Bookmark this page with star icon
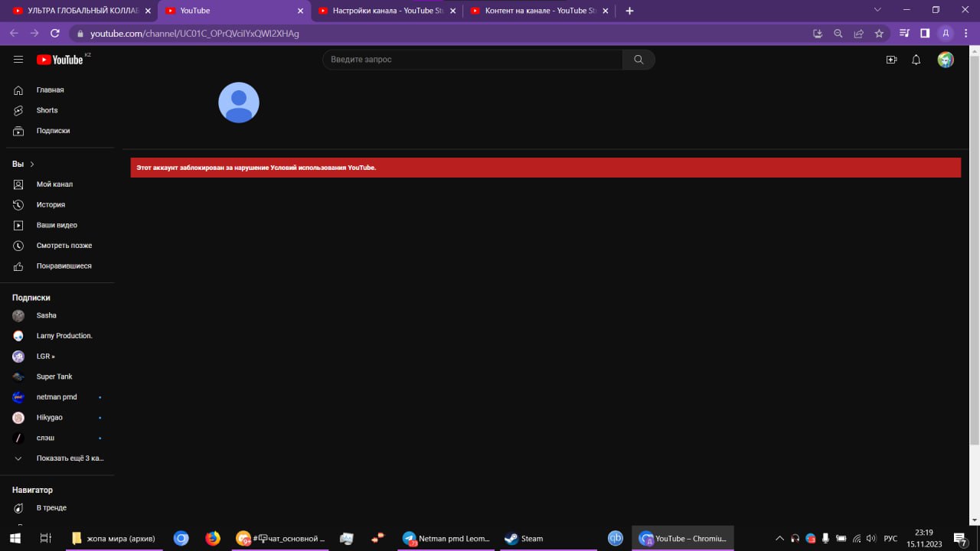Viewport: 980px width, 551px height. [x=879, y=34]
